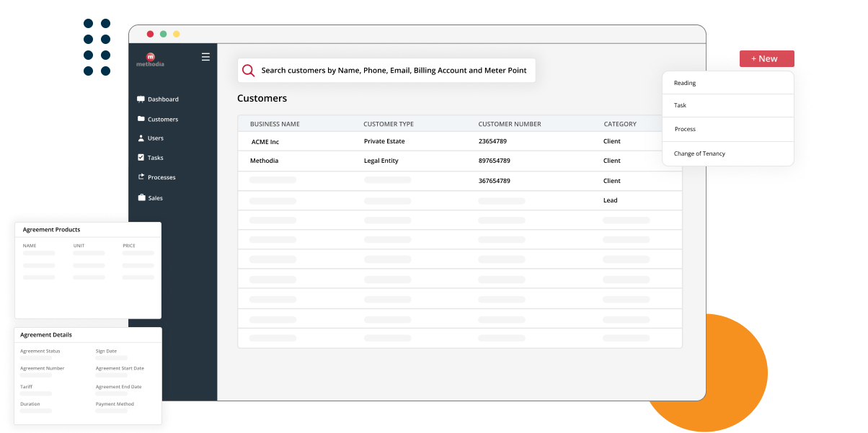Click the Agreement Details panel header
This screenshot has width=868, height=433.
48,334
